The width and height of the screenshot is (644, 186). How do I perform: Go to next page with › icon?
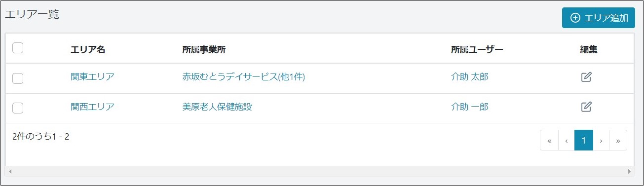click(x=601, y=140)
